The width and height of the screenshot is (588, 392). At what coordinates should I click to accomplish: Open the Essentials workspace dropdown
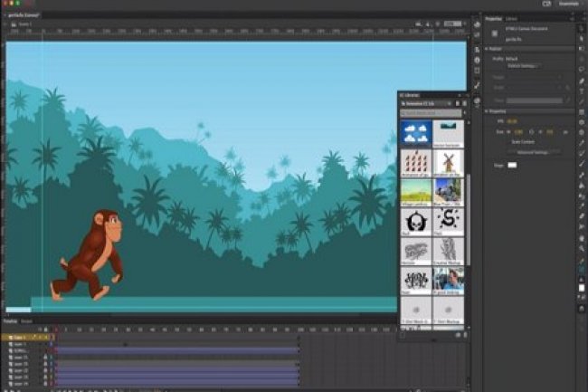[566, 4]
